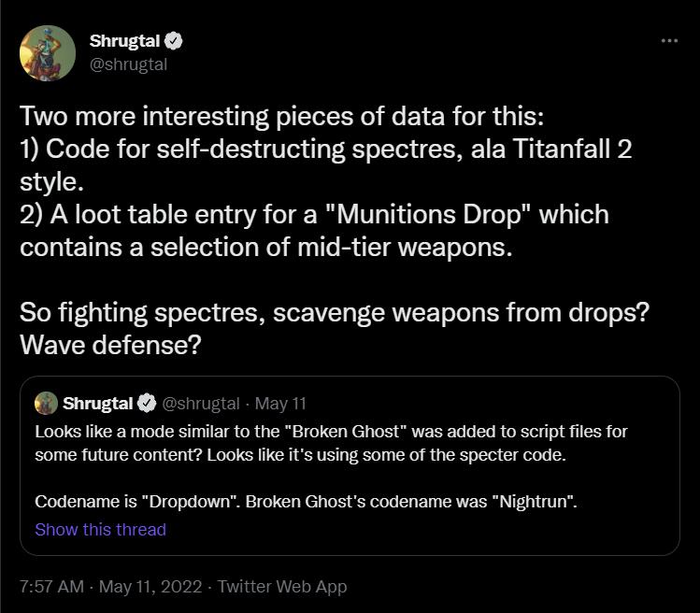Click the quoted line starting "Codename is"
The width and height of the screenshot is (700, 613).
coord(306,501)
